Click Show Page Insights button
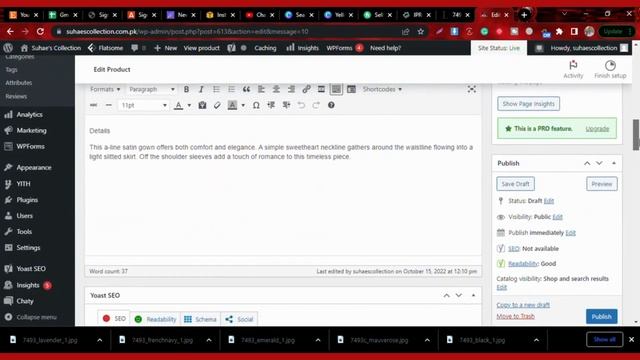Image resolution: width=640 pixels, height=360 pixels. click(528, 104)
